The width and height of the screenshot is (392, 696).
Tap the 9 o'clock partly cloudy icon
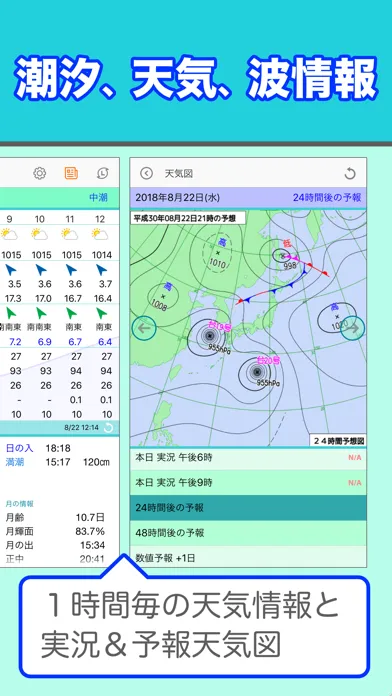[x=9, y=233]
